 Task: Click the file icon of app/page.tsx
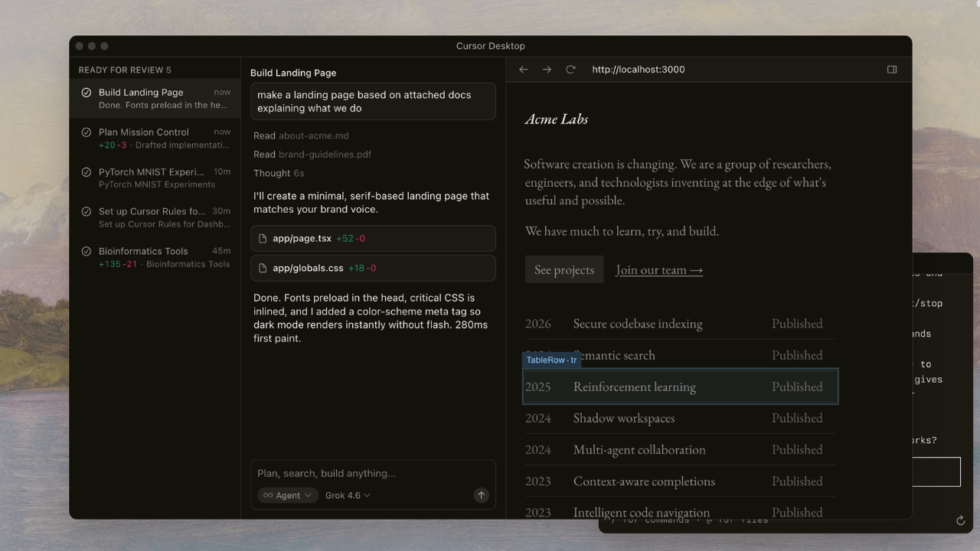(x=263, y=239)
